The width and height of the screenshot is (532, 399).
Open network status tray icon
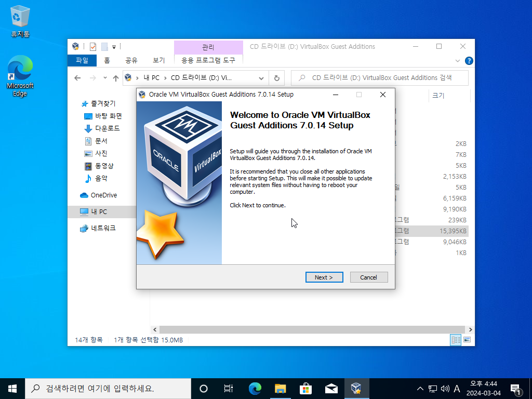433,389
